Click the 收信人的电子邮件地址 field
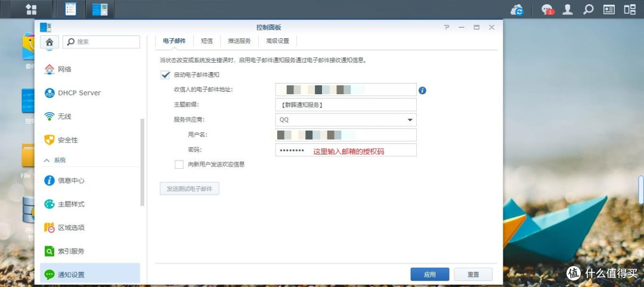The height and width of the screenshot is (287, 644). click(346, 90)
